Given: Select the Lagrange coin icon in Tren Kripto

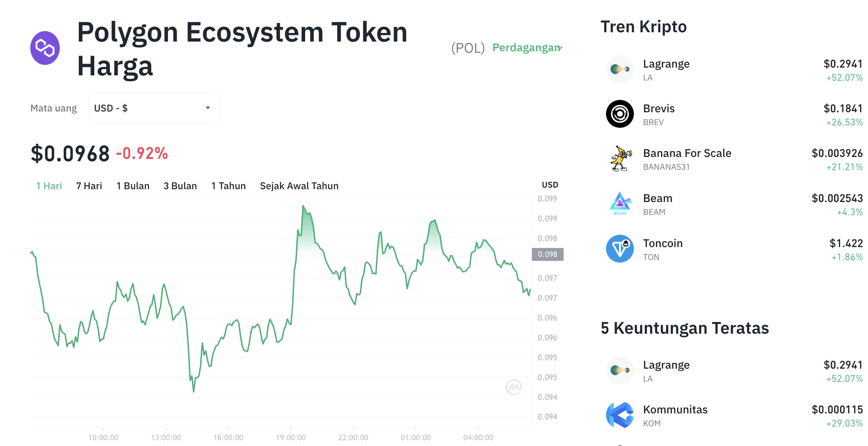Looking at the screenshot, I should pyautogui.click(x=620, y=69).
